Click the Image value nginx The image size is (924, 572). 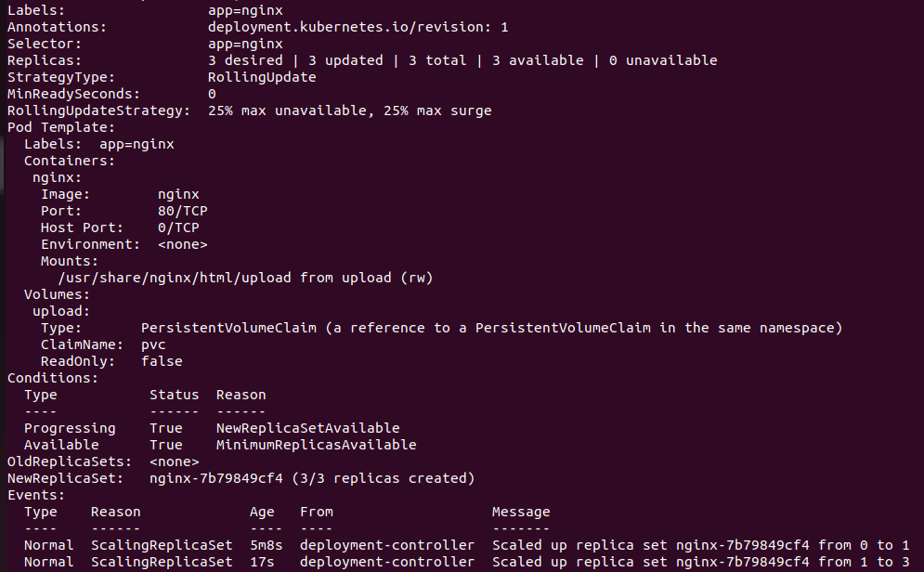coord(178,194)
